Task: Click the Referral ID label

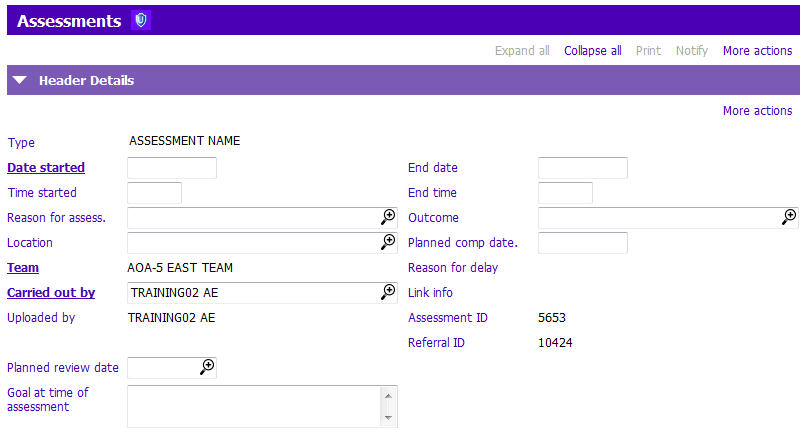Action: 436,343
